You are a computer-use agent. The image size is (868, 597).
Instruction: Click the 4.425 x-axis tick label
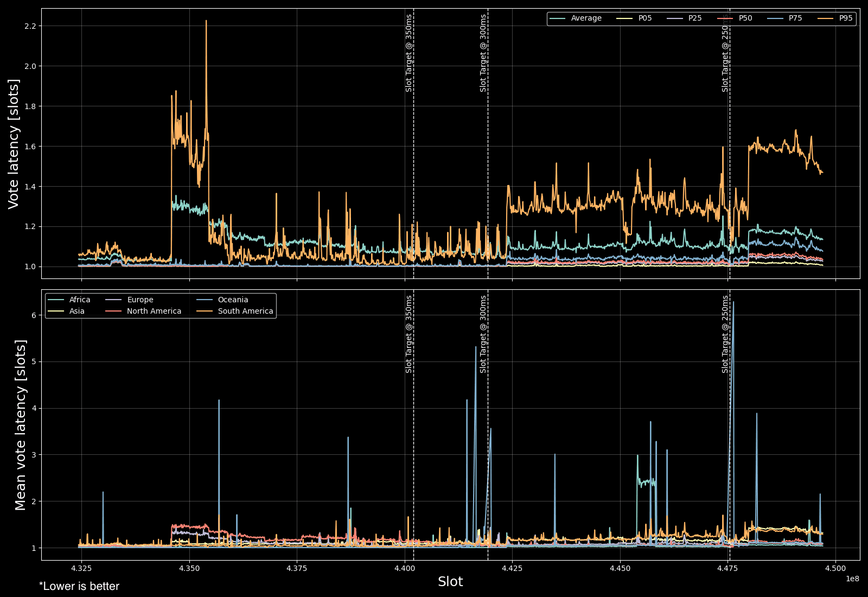[512, 569]
